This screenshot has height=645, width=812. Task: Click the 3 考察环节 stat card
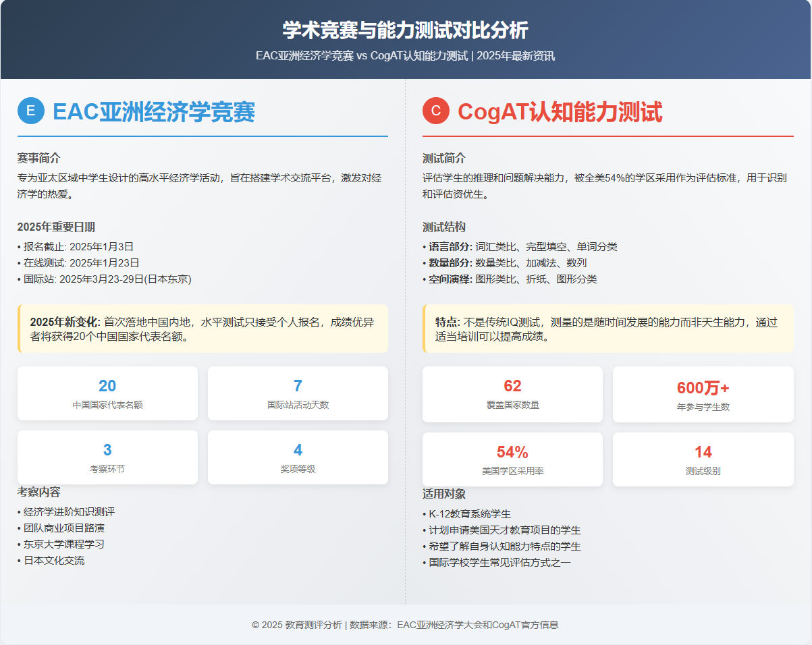click(x=108, y=457)
